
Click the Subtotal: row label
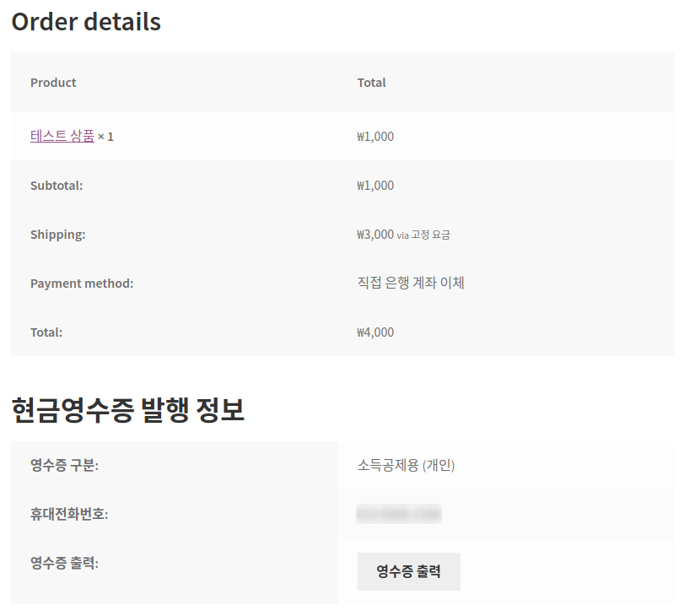(x=57, y=186)
